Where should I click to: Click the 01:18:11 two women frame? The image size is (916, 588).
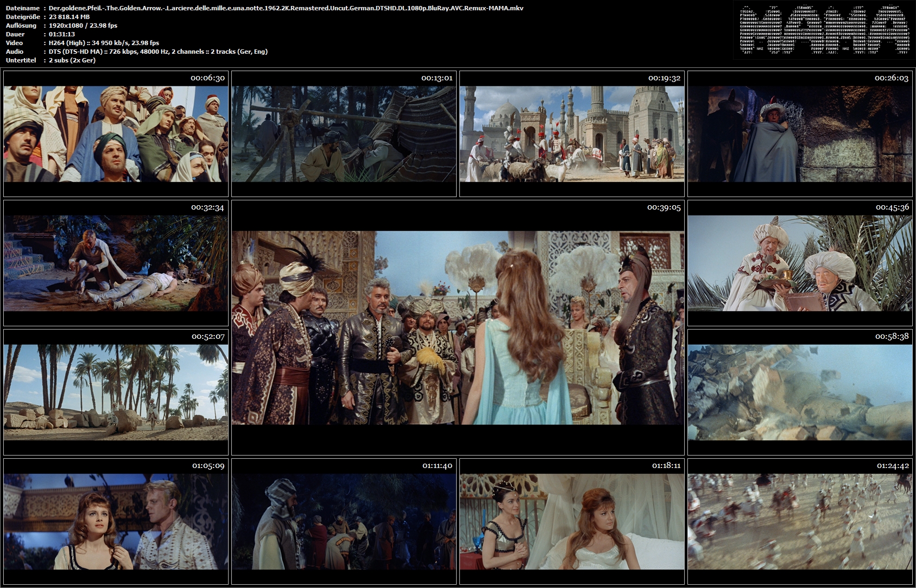[x=572, y=521]
